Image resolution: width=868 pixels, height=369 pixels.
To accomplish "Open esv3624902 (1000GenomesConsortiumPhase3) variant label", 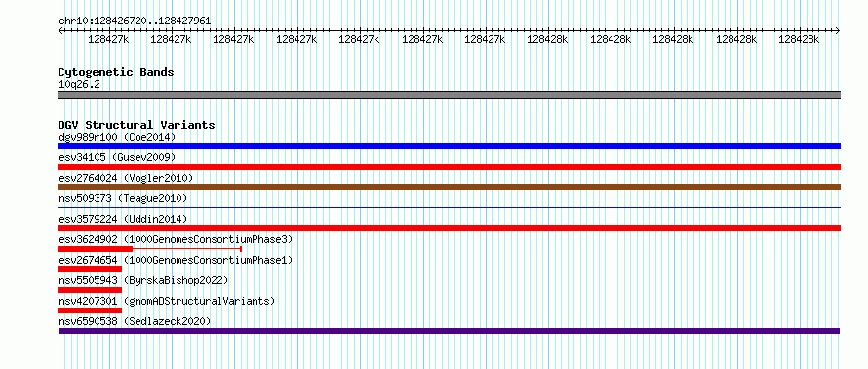I will pyautogui.click(x=176, y=239).
